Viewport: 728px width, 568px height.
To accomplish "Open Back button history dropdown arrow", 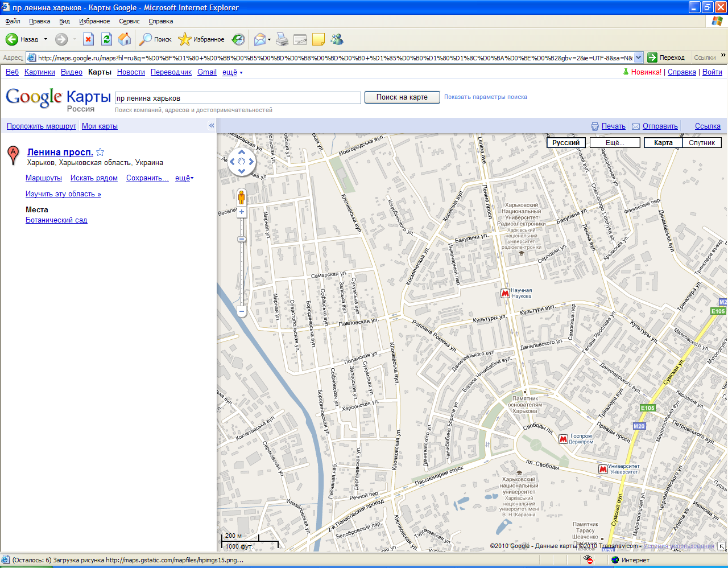I will tap(45, 39).
